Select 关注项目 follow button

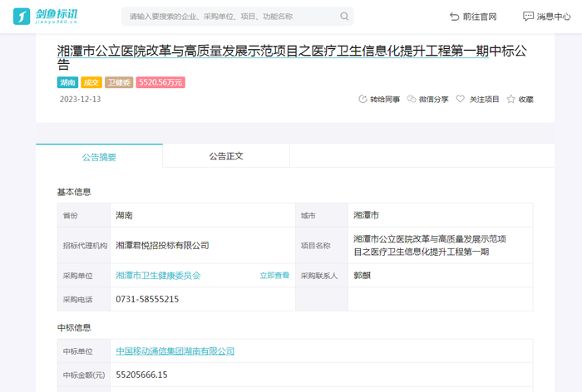484,100
